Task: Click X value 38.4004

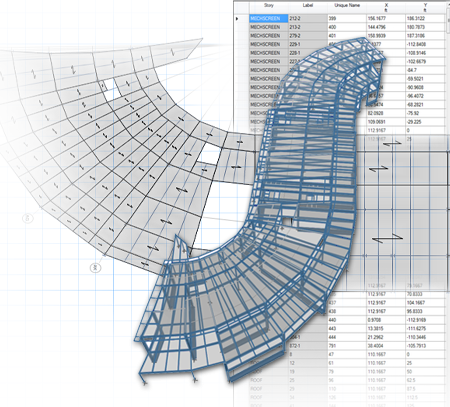Action: pyautogui.click(x=386, y=346)
